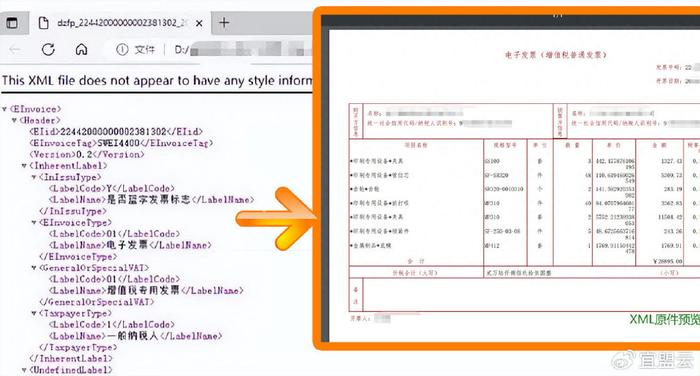
Task: Open a new tab with the plus icon
Action: (x=224, y=22)
